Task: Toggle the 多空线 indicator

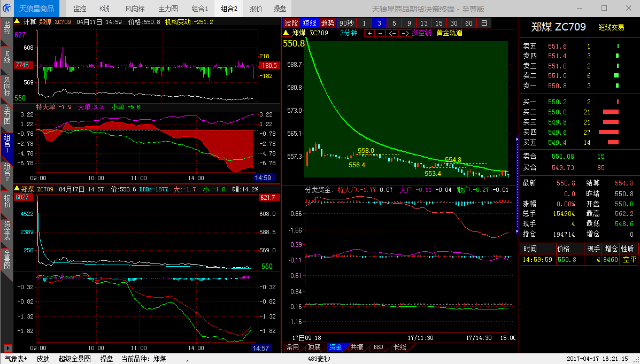Action: coord(421,33)
